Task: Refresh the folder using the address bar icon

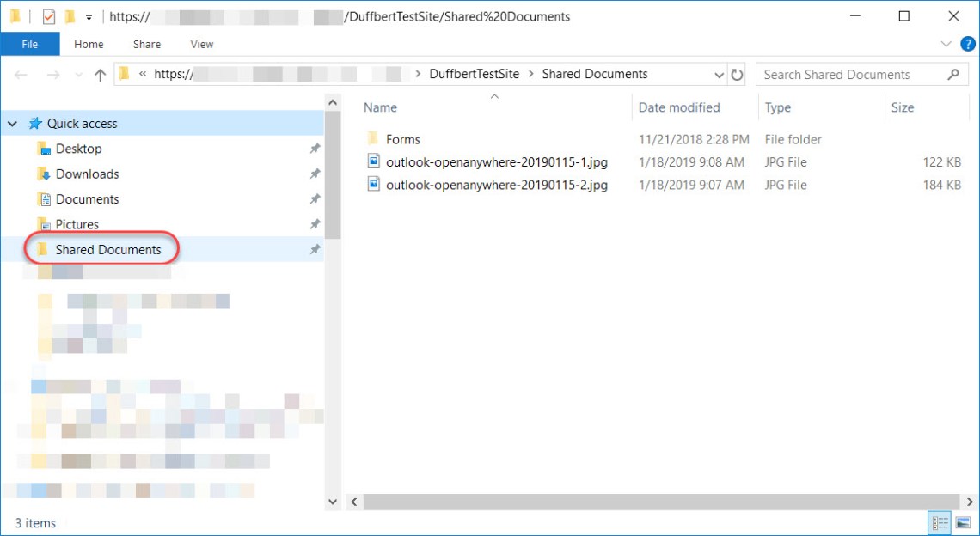Action: [738, 75]
